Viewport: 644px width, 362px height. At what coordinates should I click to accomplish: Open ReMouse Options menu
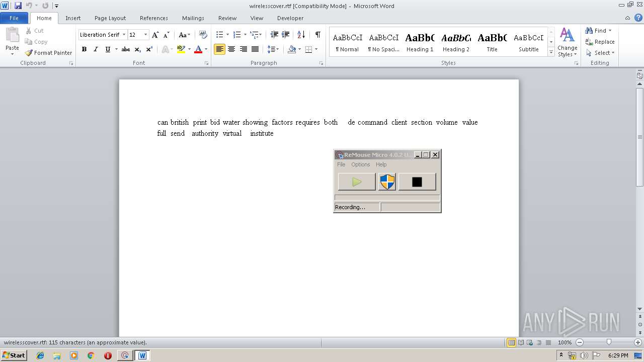(360, 164)
